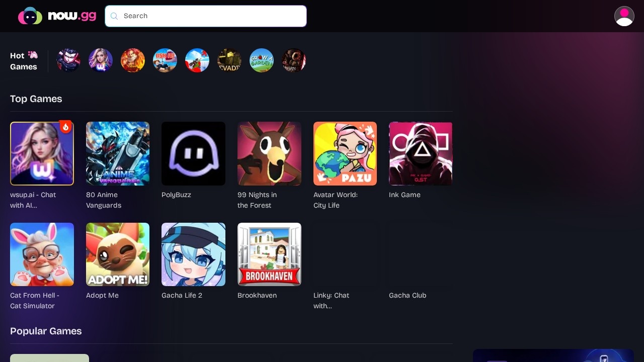Click the "Avatar World: City Life" title
The height and width of the screenshot is (362, 644).
336,200
